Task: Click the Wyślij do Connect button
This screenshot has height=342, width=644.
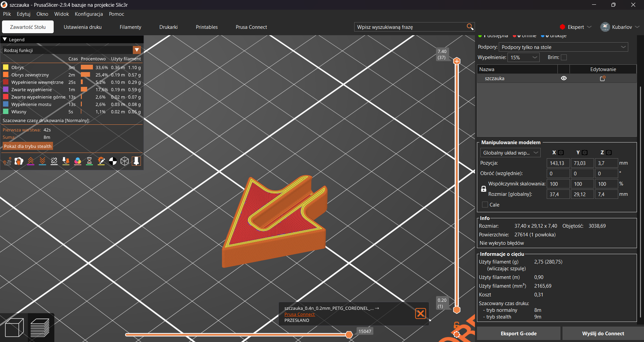Action: pyautogui.click(x=603, y=334)
